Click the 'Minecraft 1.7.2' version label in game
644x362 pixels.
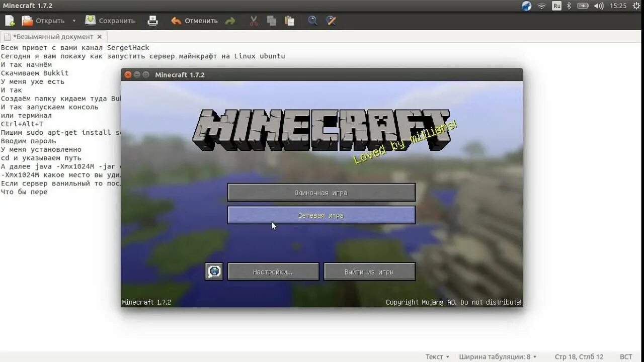pos(146,302)
